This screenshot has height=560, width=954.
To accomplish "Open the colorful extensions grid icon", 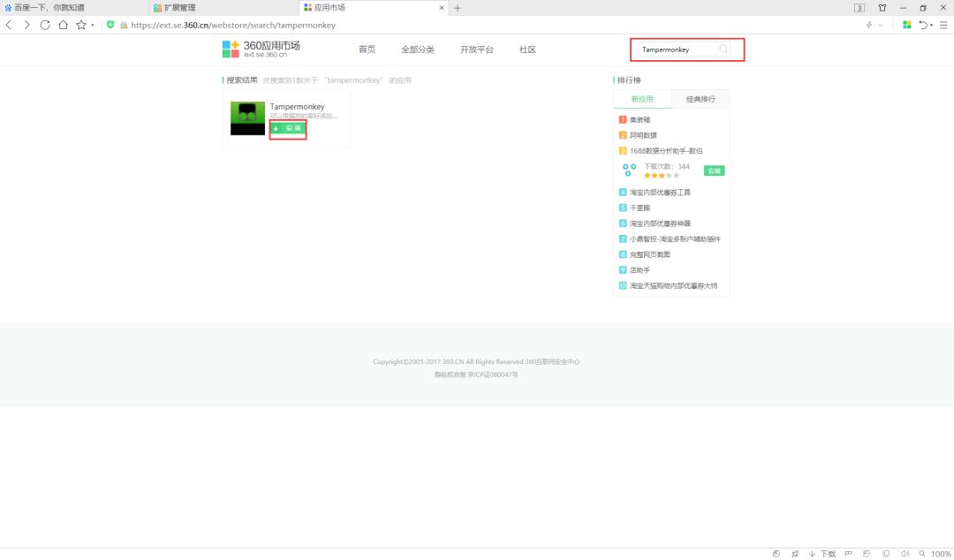I will [x=906, y=25].
